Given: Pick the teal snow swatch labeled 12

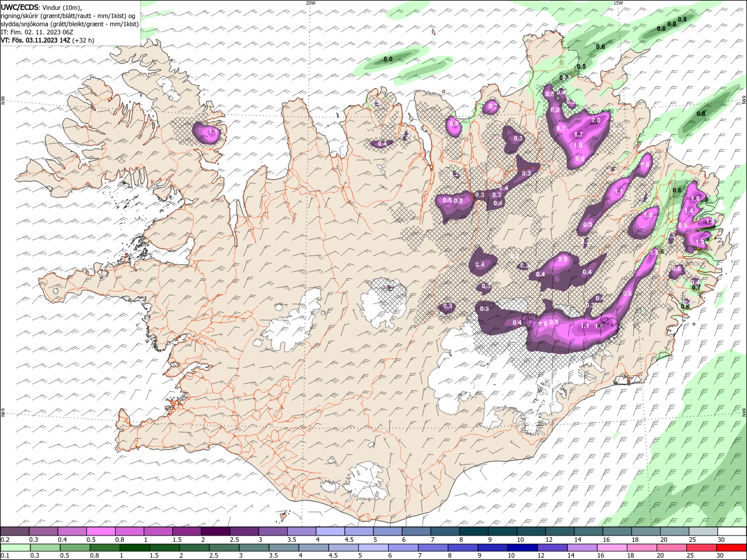Looking at the screenshot, I should [560, 531].
